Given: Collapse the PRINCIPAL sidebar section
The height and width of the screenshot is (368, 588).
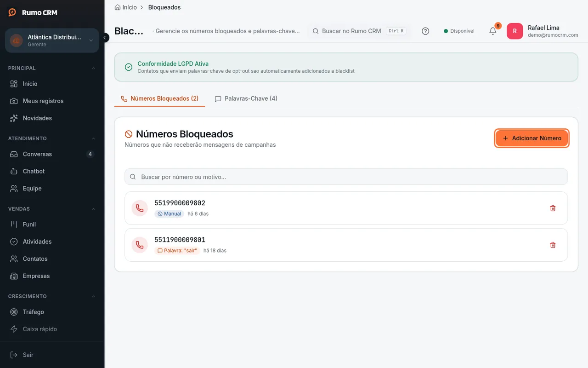Looking at the screenshot, I should (x=94, y=68).
